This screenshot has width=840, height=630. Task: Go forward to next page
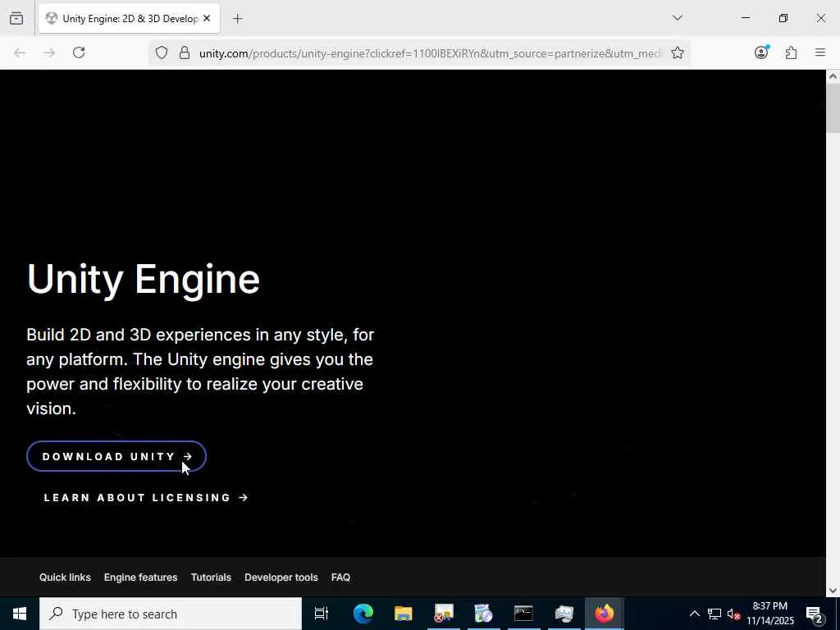tap(49, 52)
